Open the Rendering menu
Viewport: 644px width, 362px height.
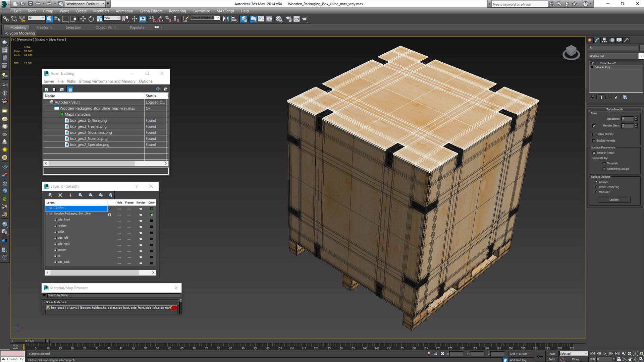pyautogui.click(x=177, y=11)
